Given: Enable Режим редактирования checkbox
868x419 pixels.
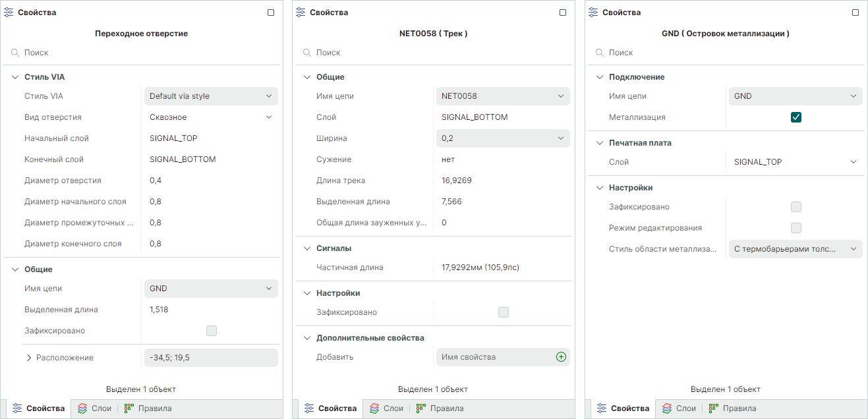Looking at the screenshot, I should point(796,228).
